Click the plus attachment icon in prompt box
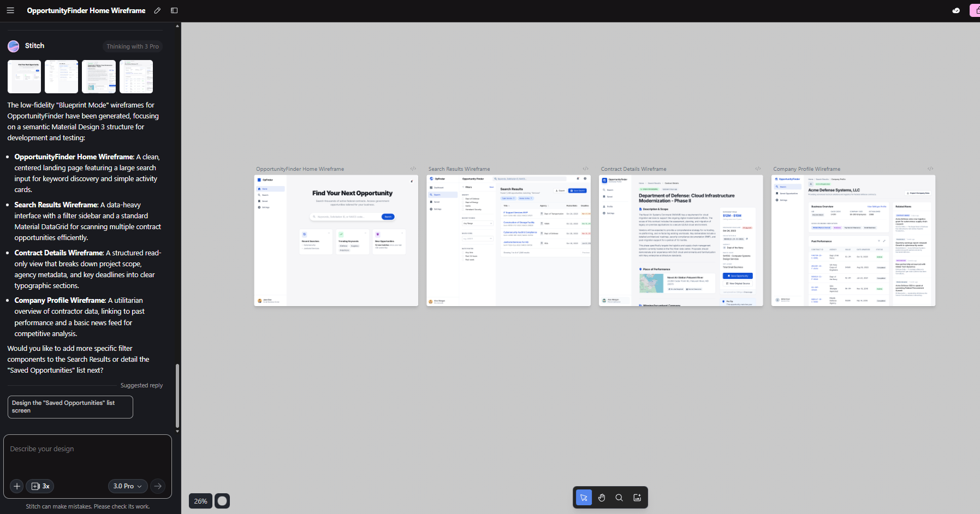 pos(16,486)
